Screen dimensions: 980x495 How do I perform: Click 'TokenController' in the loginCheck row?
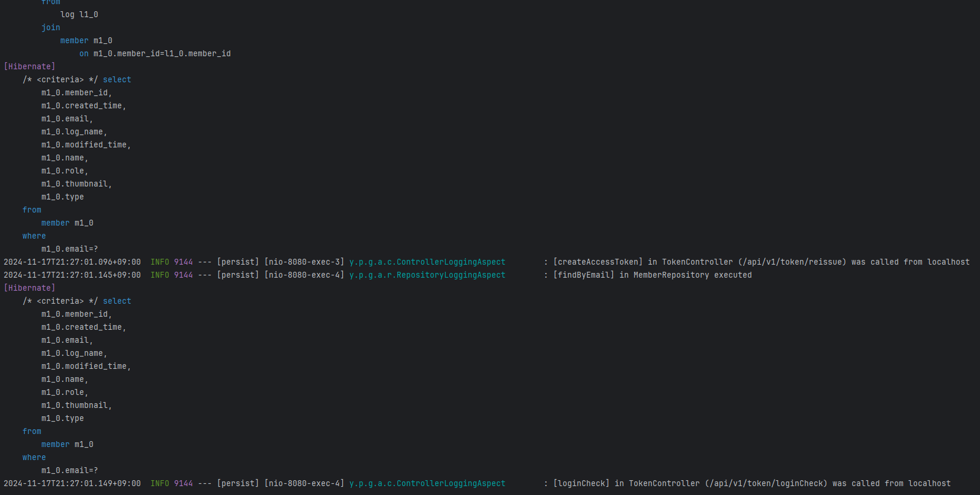point(664,483)
